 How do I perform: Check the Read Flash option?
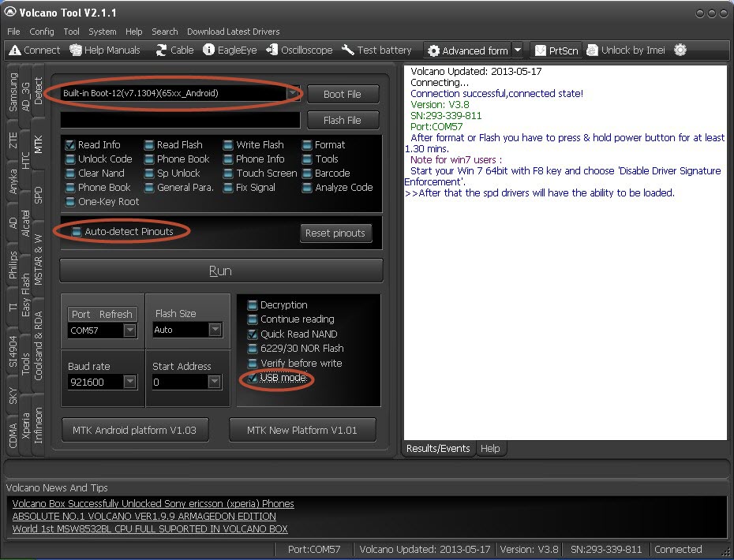tap(149, 145)
